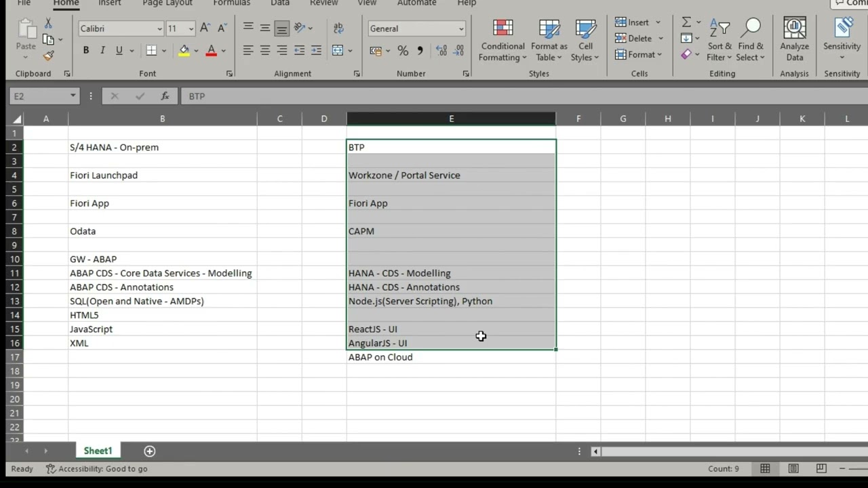Click the Middle Align icon
The image size is (868, 488).
265,28
